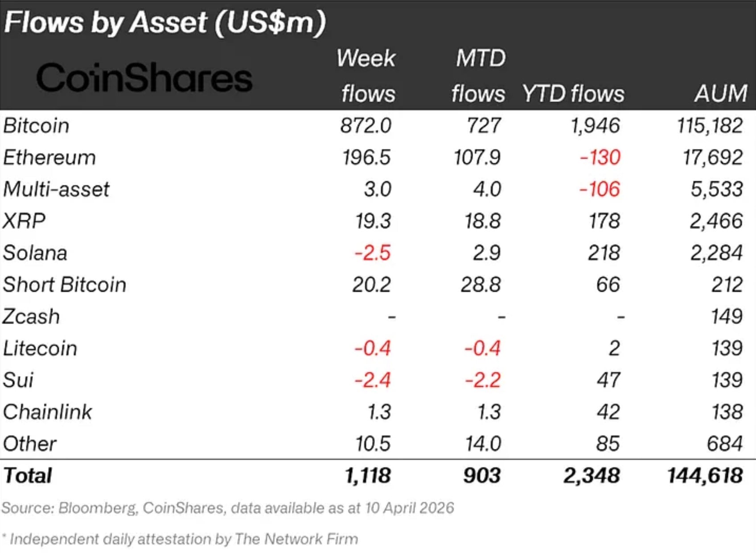Click the AUM column header
Image resolution: width=756 pixels, height=553 pixels.
721,94
